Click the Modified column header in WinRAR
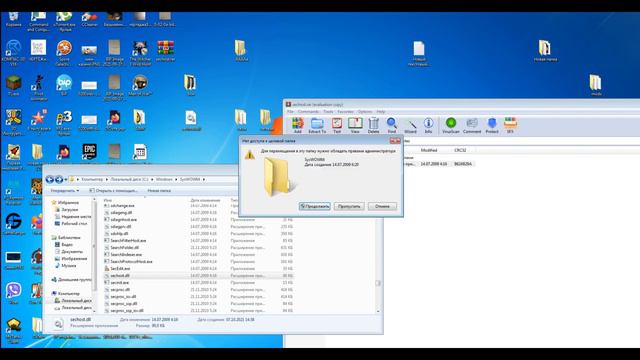 coord(429,150)
